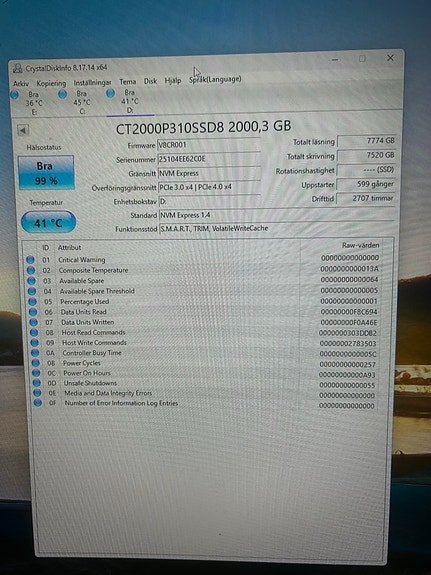This screenshot has width=431, height=575.
Task: Click the 41 °C temperature indicator
Action: pyautogui.click(x=48, y=222)
